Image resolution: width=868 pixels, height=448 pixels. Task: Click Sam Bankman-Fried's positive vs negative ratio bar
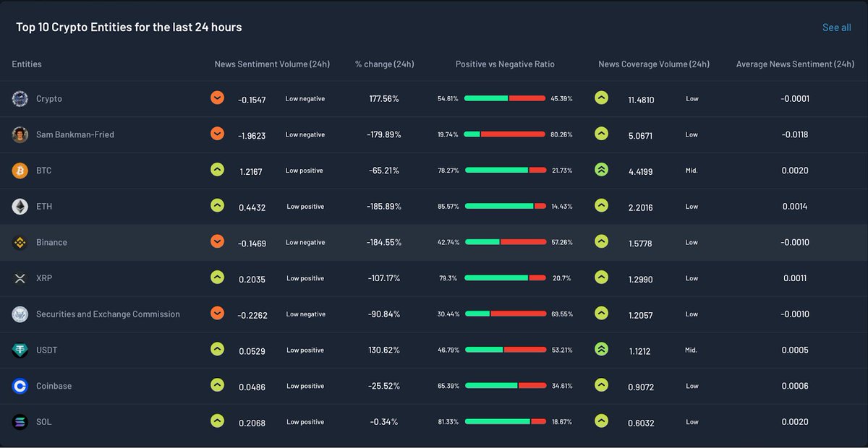505,134
